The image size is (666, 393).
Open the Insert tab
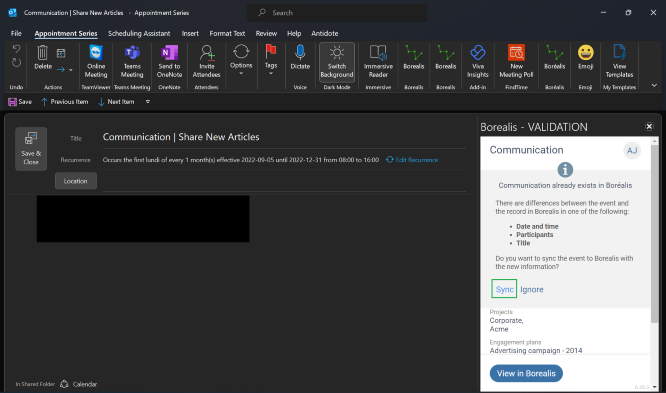coord(190,34)
